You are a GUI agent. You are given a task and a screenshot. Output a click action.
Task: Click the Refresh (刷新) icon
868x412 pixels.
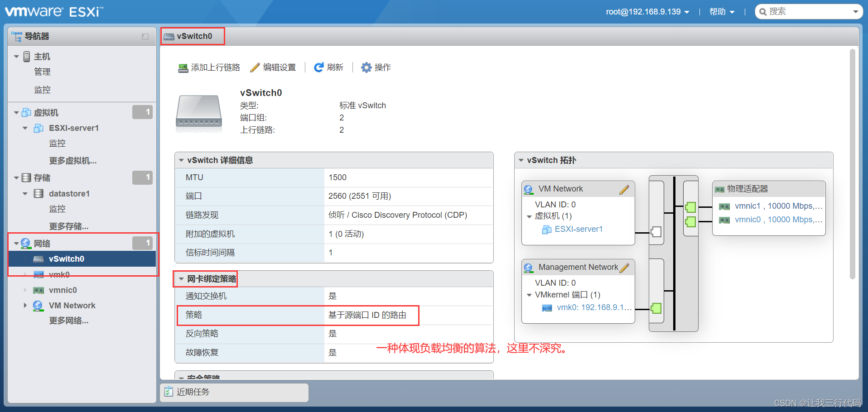click(x=319, y=67)
